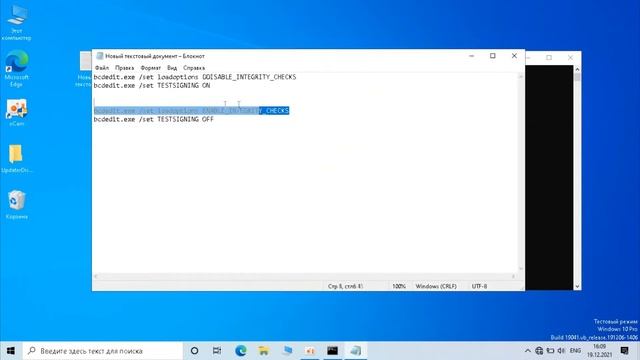Open the Вид menu in Notepad
Viewport: 640px width, 360px height.
coord(172,68)
